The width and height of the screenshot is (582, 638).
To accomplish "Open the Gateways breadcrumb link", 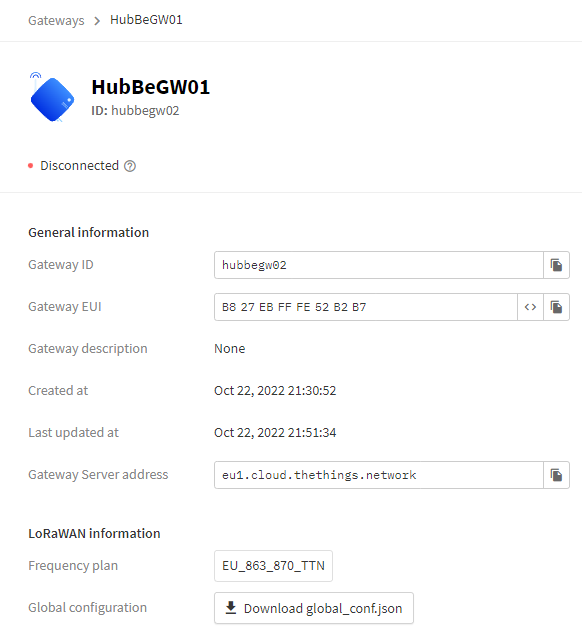I will pyautogui.click(x=56, y=20).
